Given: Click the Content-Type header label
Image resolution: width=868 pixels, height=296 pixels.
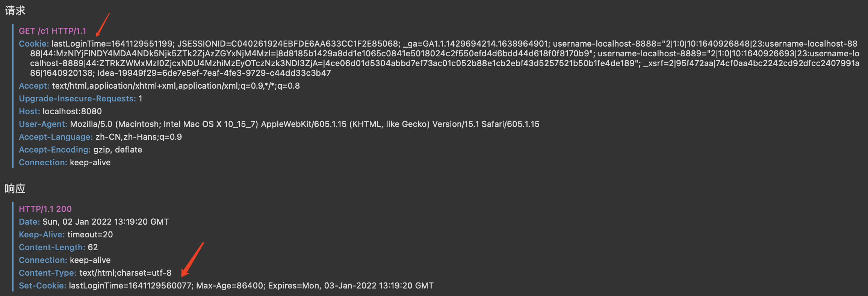Looking at the screenshot, I should point(48,273).
